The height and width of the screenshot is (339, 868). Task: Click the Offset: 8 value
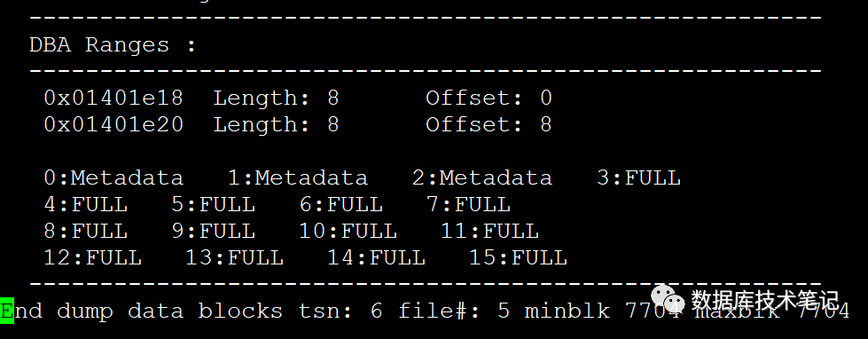[x=489, y=124]
